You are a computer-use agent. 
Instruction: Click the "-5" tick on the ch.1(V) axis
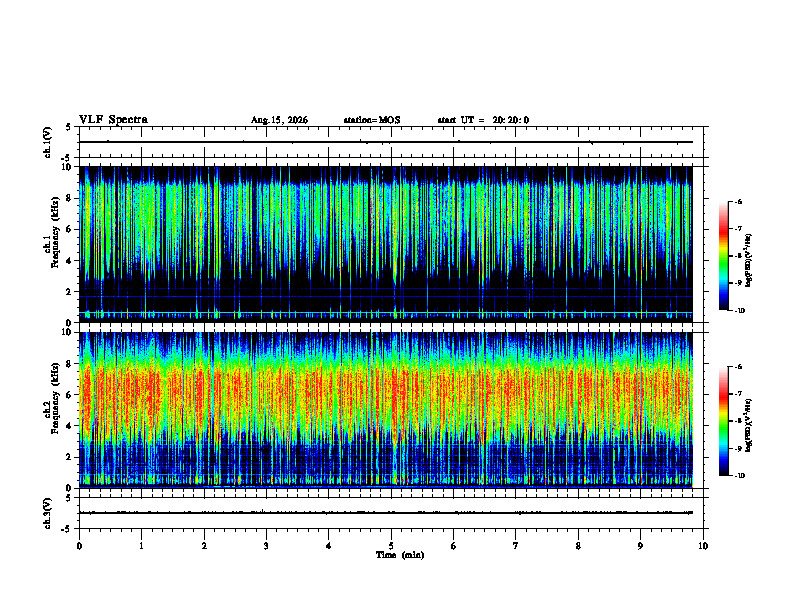point(67,158)
